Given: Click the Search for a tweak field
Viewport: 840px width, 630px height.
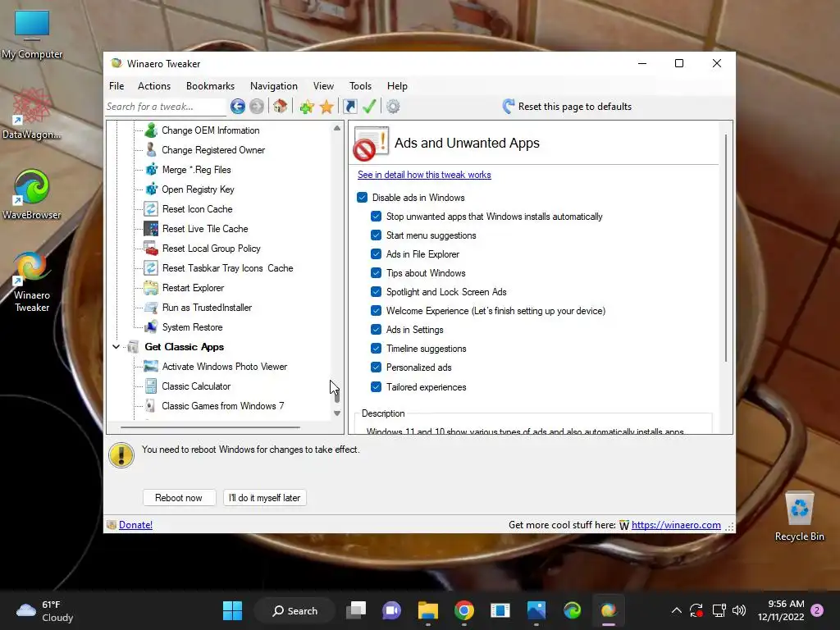Looking at the screenshot, I should (x=166, y=107).
